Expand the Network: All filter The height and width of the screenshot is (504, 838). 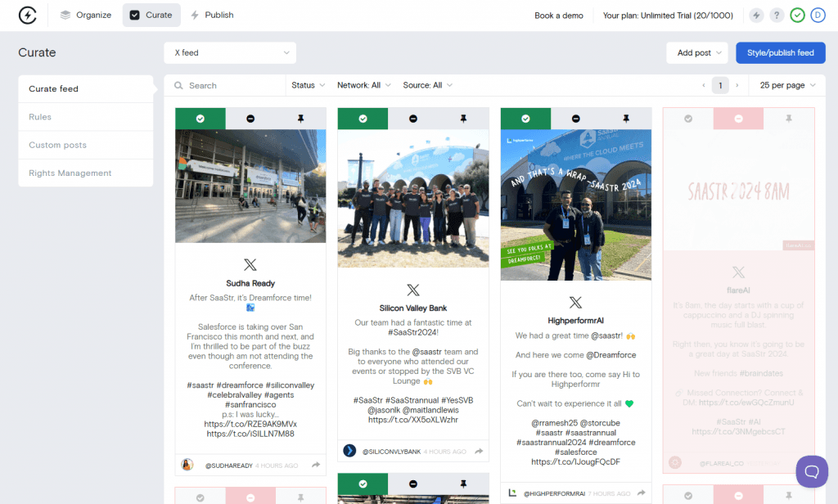[364, 86]
